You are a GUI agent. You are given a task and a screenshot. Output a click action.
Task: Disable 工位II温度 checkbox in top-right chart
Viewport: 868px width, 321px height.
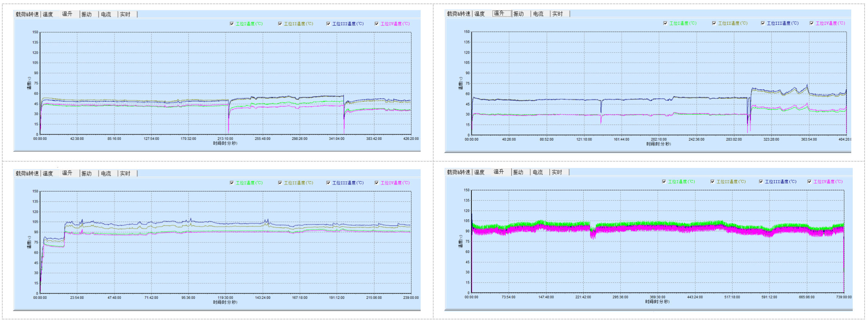tap(714, 23)
